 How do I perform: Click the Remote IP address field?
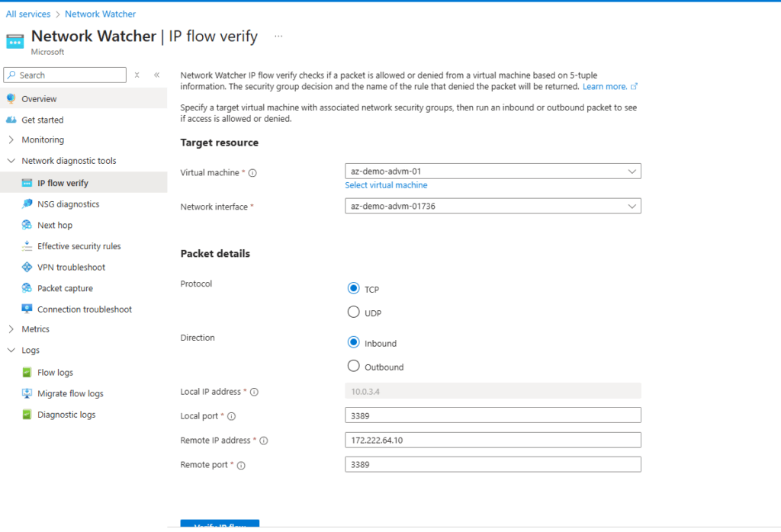(x=493, y=441)
